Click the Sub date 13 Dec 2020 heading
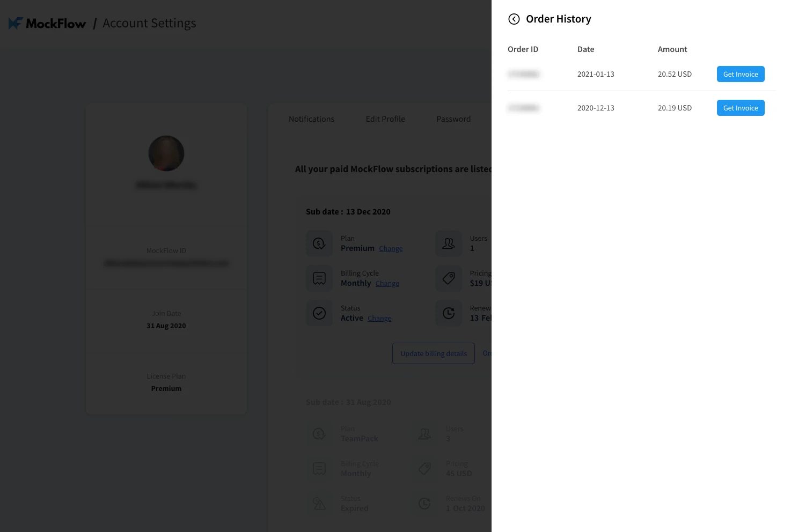Image resolution: width=791 pixels, height=532 pixels. 348,212
